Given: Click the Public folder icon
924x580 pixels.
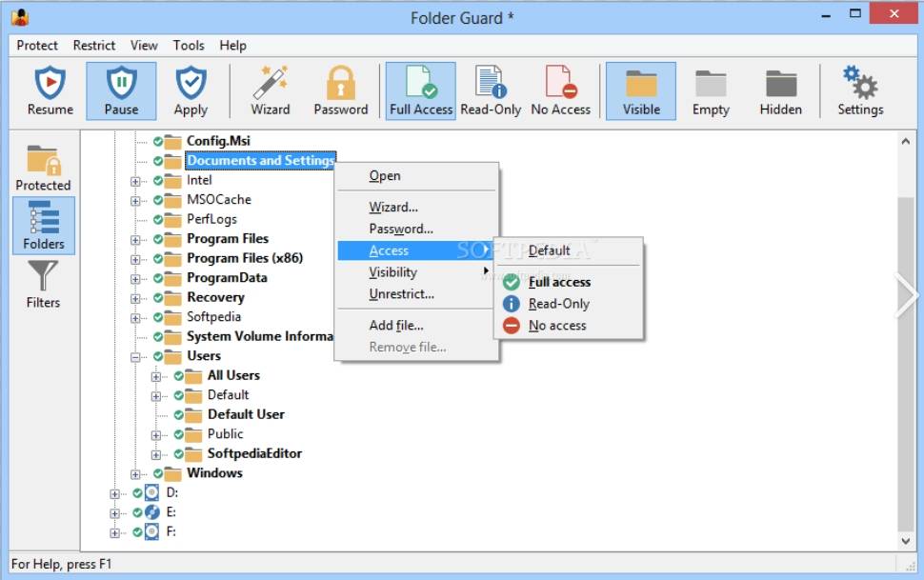Looking at the screenshot, I should point(193,434).
